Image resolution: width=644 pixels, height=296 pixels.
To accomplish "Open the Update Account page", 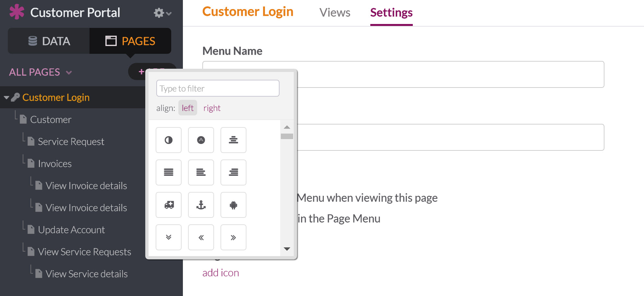I will click(71, 230).
